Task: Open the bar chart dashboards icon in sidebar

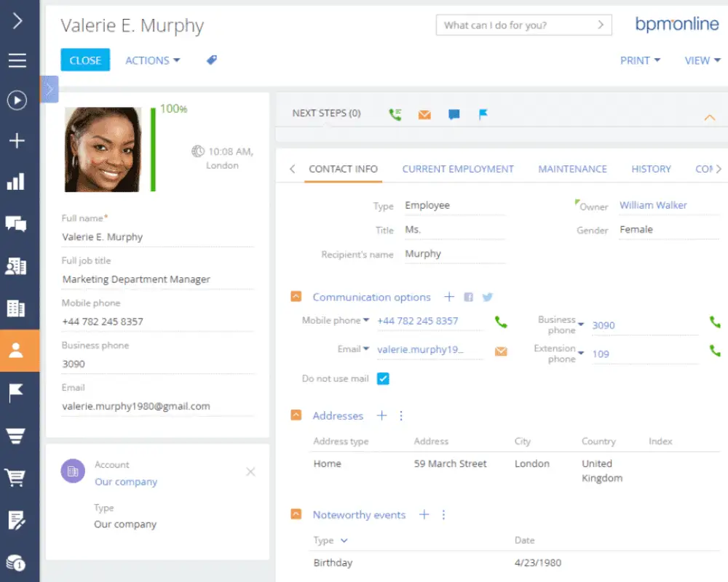Action: (x=16, y=182)
